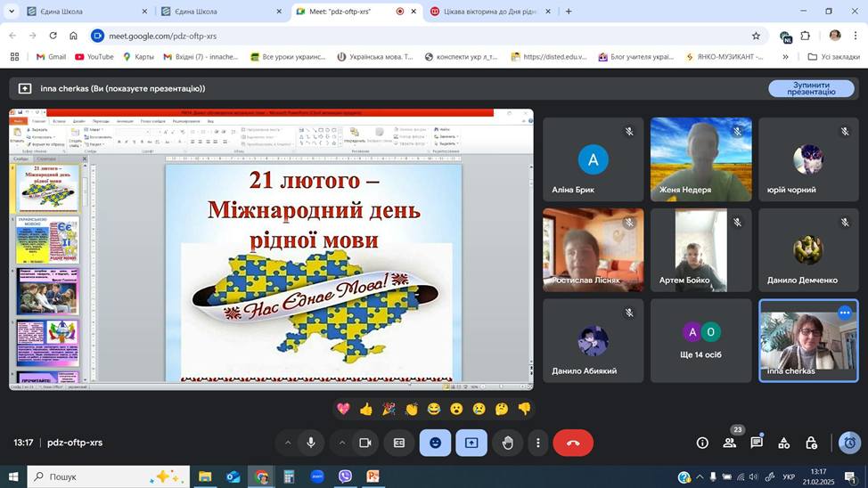Image resolution: width=868 pixels, height=488 pixels.
Task: Send party popper reaction
Action: click(x=389, y=409)
